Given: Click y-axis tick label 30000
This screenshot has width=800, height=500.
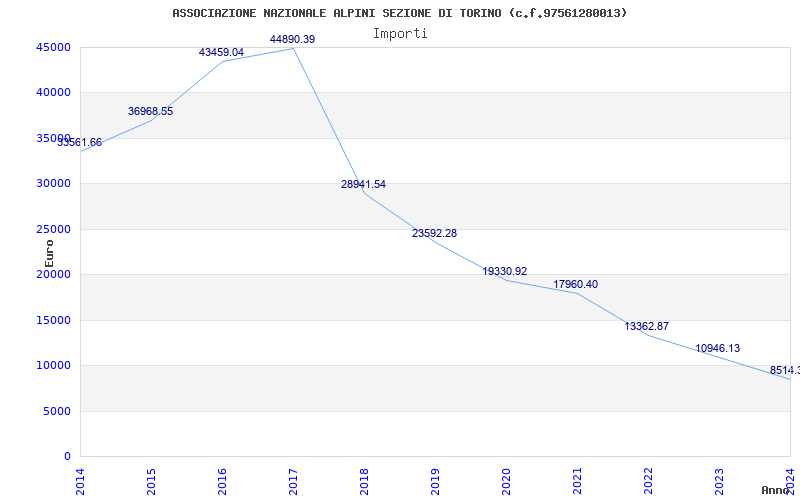Looking at the screenshot, I should pyautogui.click(x=53, y=183).
